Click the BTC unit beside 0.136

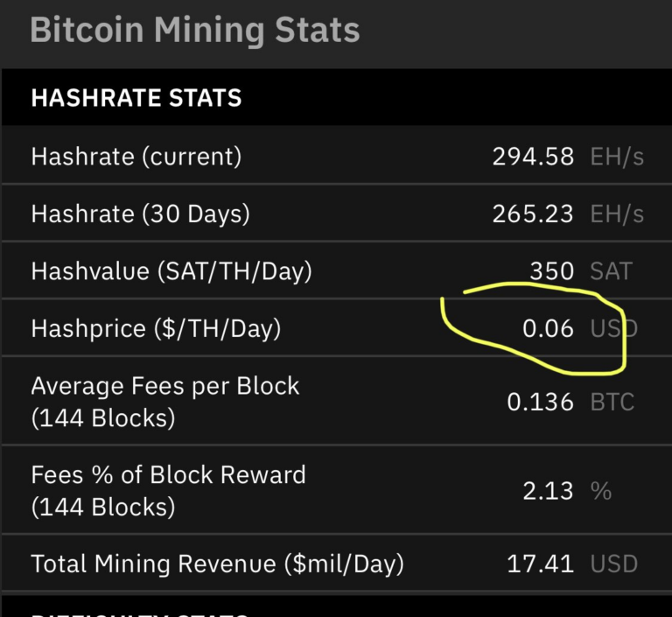pyautogui.click(x=611, y=402)
